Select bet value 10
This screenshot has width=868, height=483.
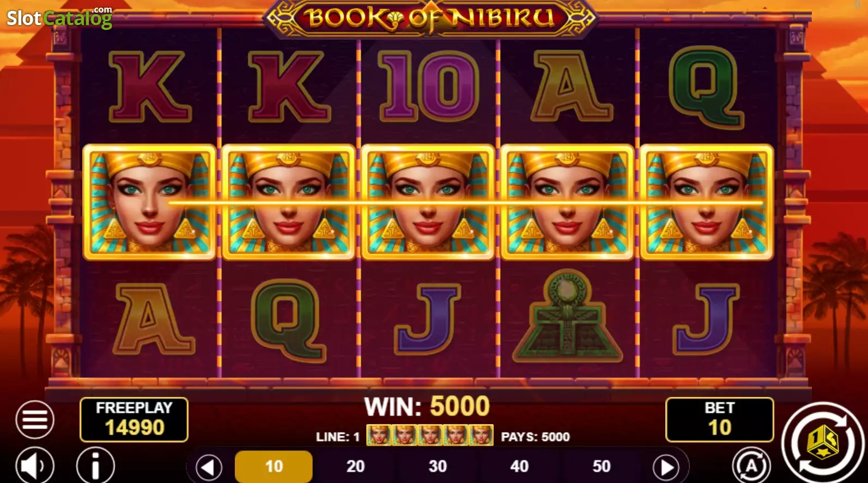coord(274,466)
